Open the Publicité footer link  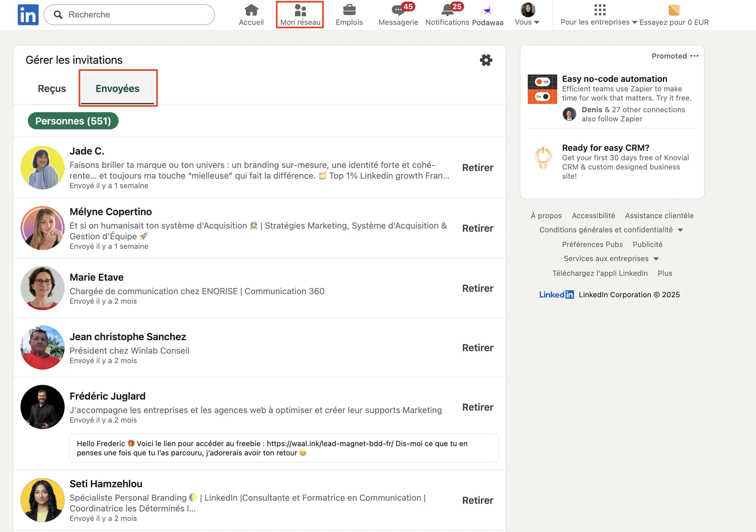648,244
